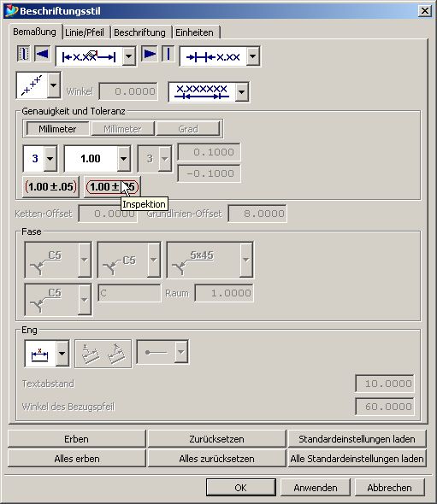Open the text orientation dropdown beside Winkel

tap(54, 85)
